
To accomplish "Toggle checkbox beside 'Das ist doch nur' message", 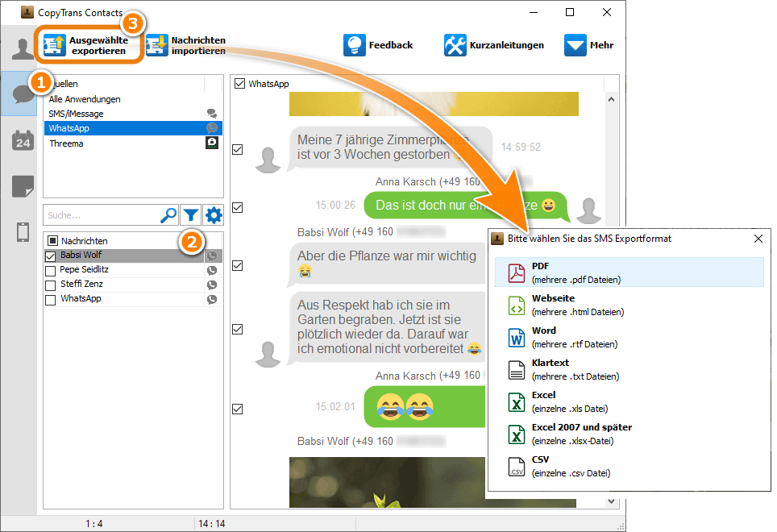I will click(238, 207).
